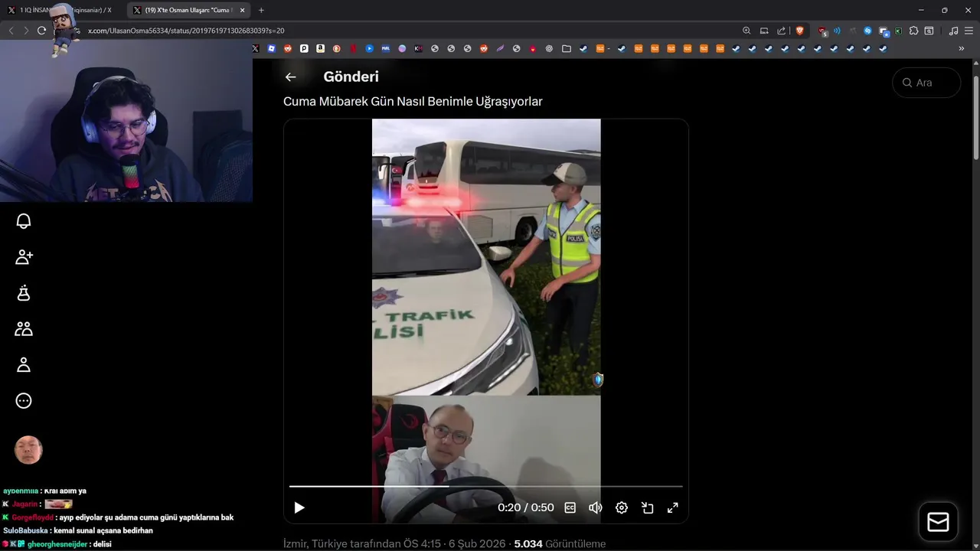Open the Communities icon in sidebar
The width and height of the screenshot is (980, 551).
pyautogui.click(x=24, y=329)
